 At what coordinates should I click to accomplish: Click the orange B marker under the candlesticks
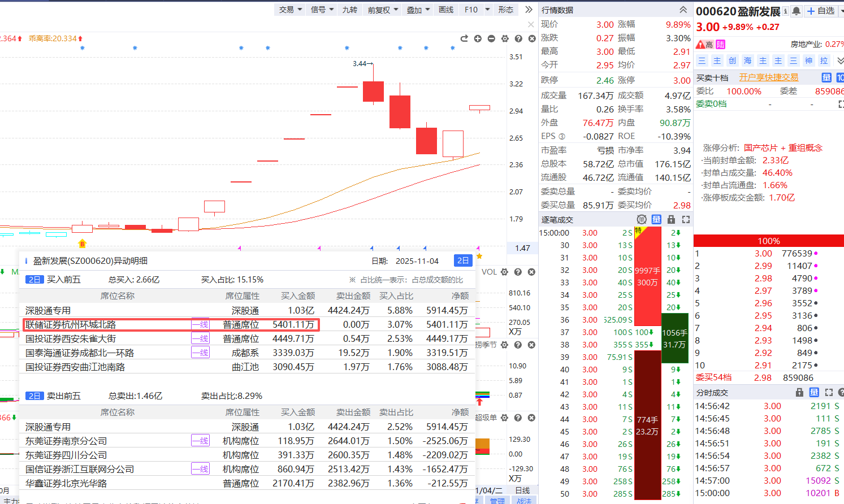(83, 244)
